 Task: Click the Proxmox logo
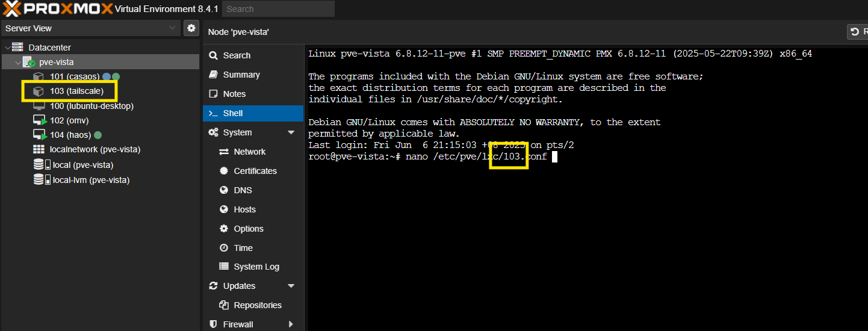click(x=57, y=8)
